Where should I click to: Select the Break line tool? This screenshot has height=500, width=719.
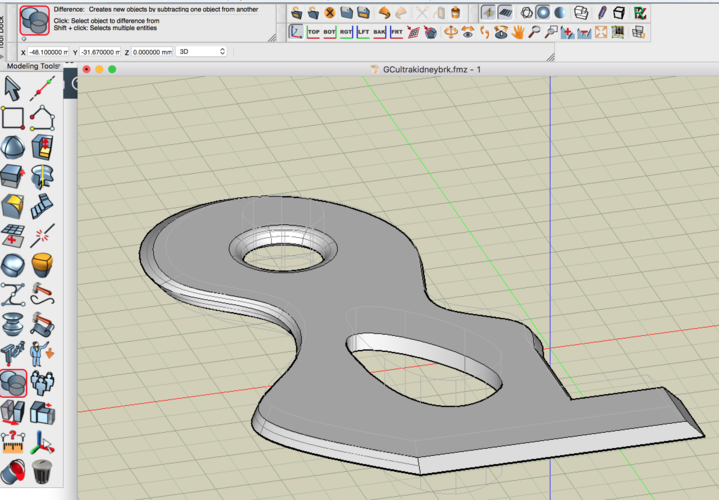click(42, 236)
